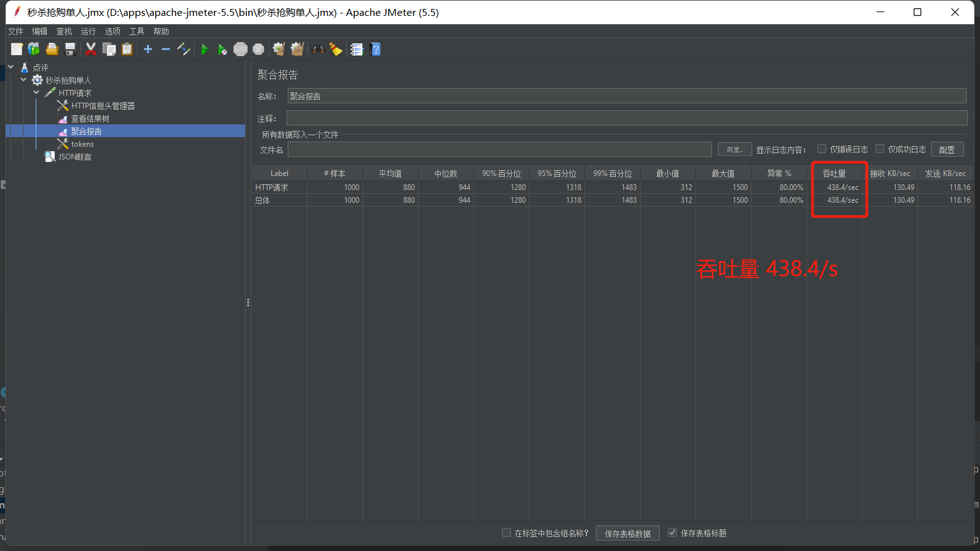Select HTTP信息头管理器 in tree
The height and width of the screenshot is (551, 980).
point(103,105)
